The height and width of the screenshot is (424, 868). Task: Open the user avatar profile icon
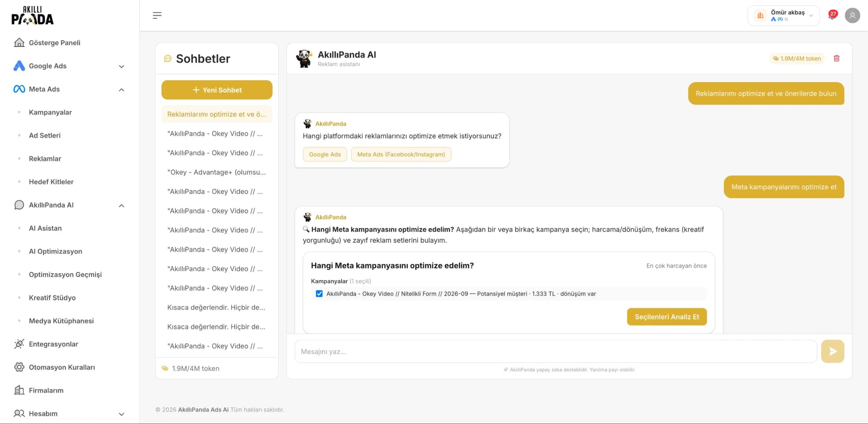coord(852,16)
